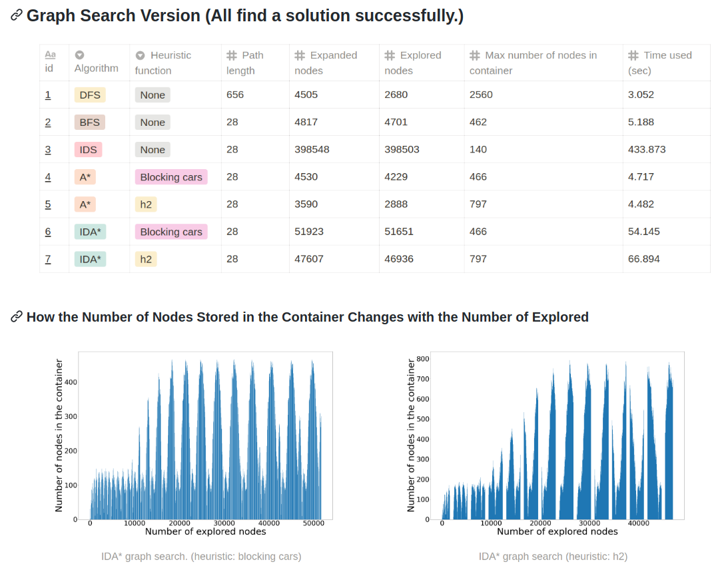Click Heuristic function column select icon
Viewport: 728px width, 572px height.
coord(141,56)
